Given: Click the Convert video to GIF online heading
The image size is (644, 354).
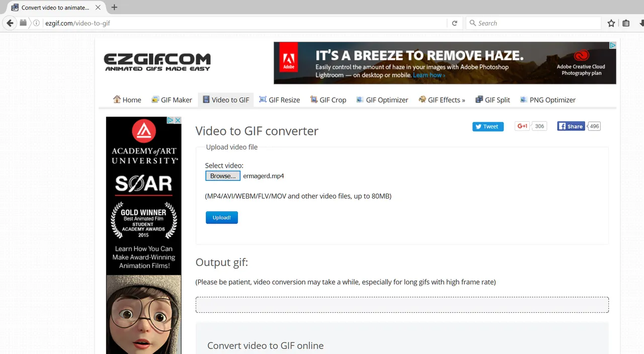Looking at the screenshot, I should 266,346.
